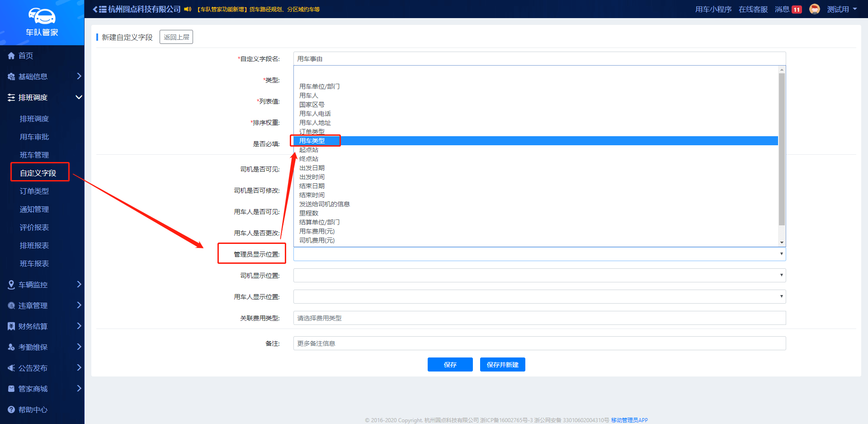
Task: Open the 管理员显示位置 dropdown
Action: 539,254
